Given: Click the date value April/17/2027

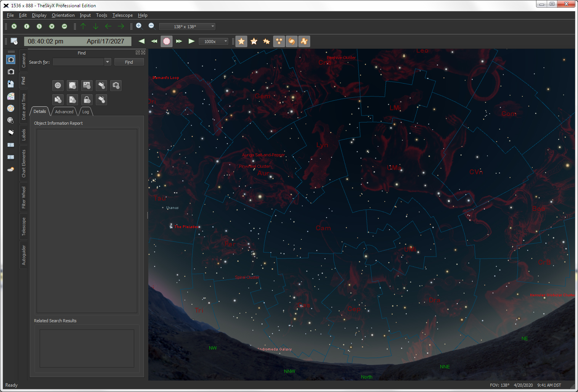Looking at the screenshot, I should click(106, 41).
